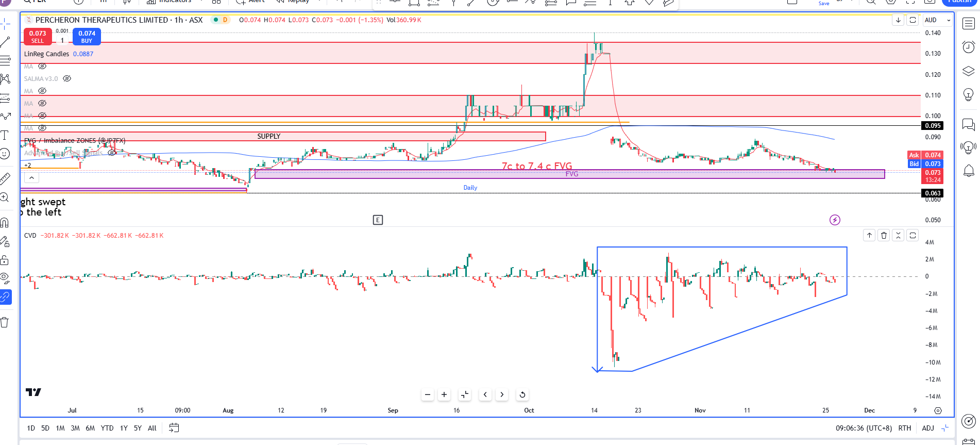Lock all drawings with the padlock icon
The image size is (980, 445).
5,260
